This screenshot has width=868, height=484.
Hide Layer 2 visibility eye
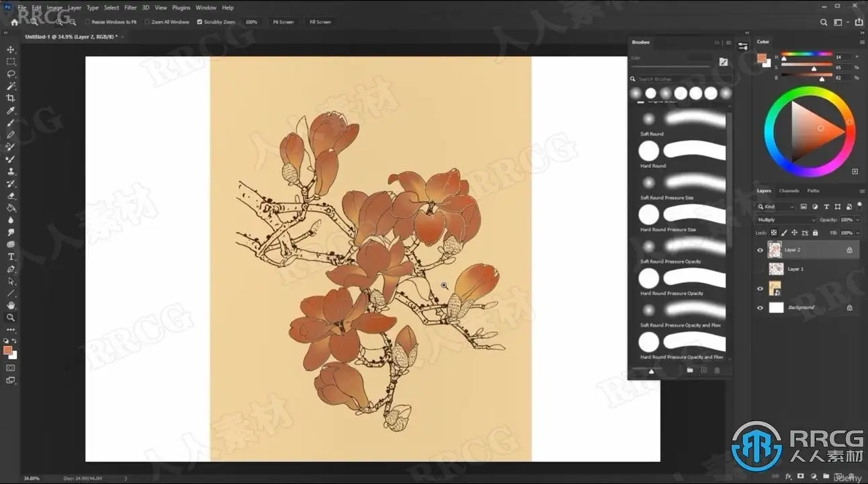pos(760,250)
